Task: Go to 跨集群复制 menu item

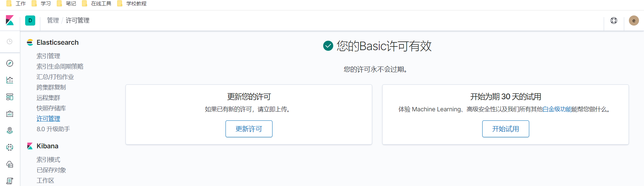Action: (51, 87)
